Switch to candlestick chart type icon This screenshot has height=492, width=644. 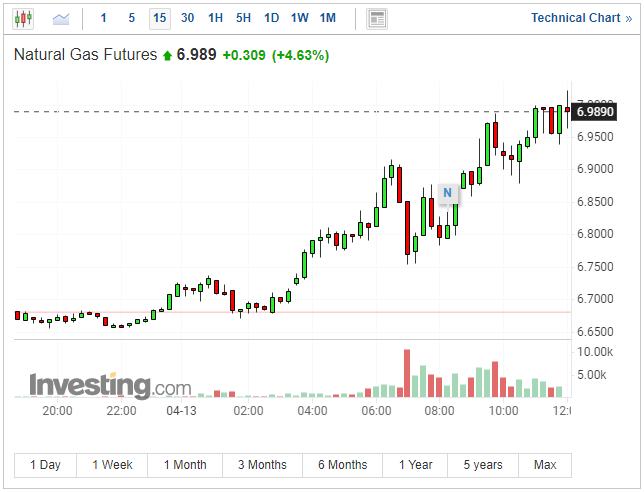click(23, 18)
